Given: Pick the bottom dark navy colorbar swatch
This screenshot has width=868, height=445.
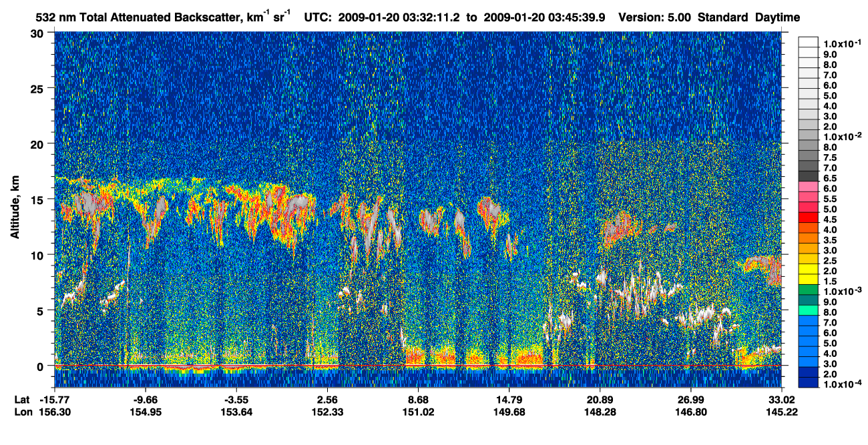Looking at the screenshot, I should (809, 382).
